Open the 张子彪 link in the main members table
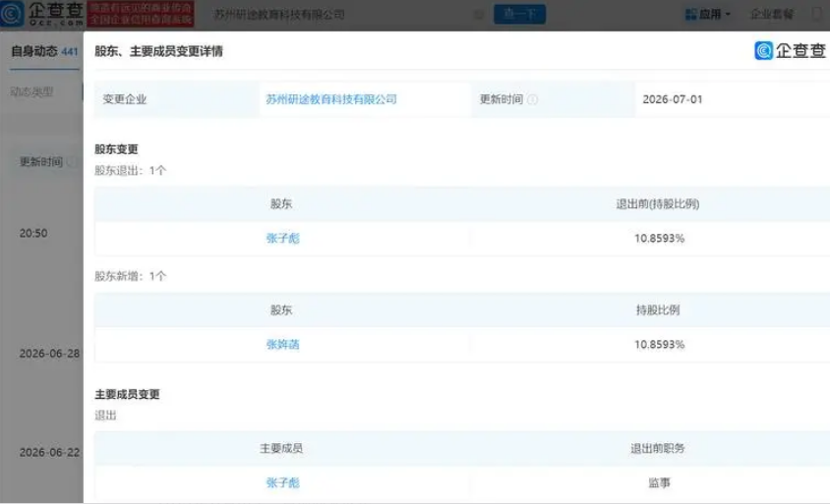Viewport: 830px width, 504px height. 282,482
